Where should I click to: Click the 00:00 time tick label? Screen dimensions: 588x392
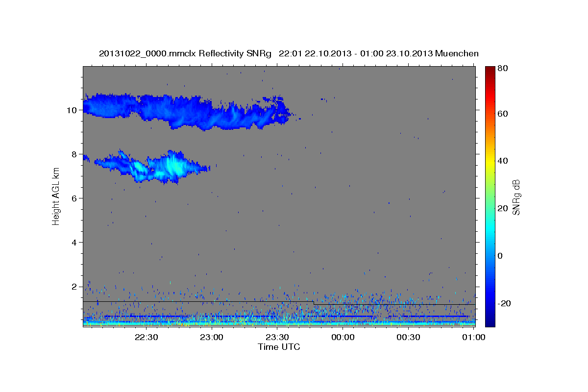(x=343, y=337)
